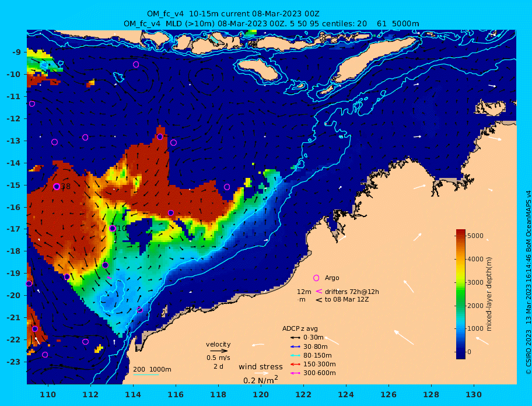Viewport: 532px width, 406px height.
Task: Click the 'drifters 72h@12h' legend text
Action: pos(352,292)
